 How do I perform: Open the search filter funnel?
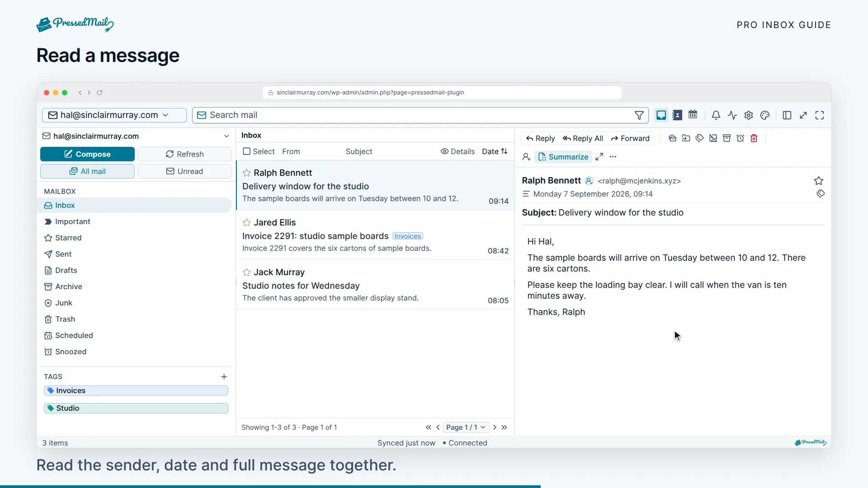(639, 115)
